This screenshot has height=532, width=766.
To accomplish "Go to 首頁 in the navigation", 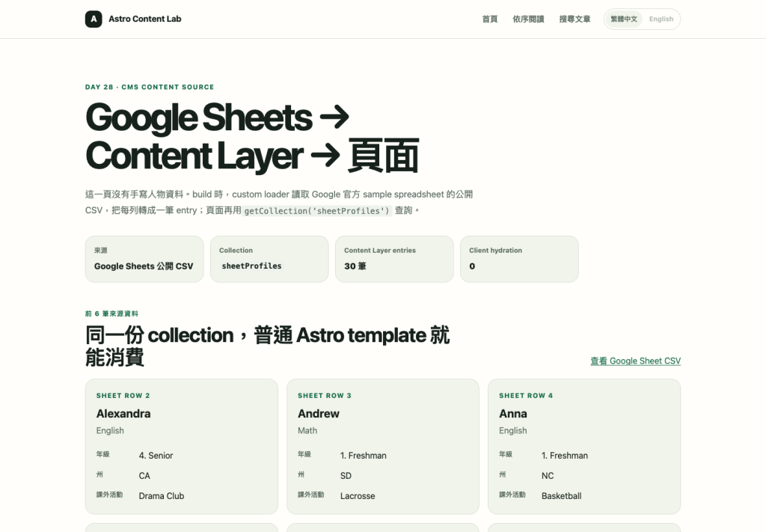I will coord(489,19).
